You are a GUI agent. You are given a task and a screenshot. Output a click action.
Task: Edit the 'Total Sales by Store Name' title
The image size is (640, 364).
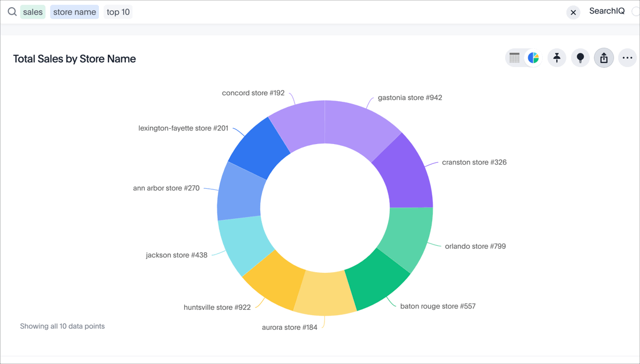[x=75, y=59]
